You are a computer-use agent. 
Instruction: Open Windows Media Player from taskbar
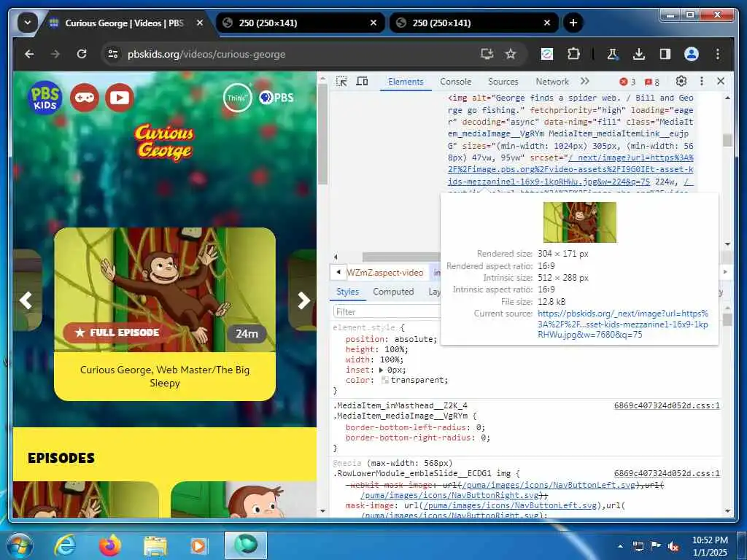tap(198, 545)
